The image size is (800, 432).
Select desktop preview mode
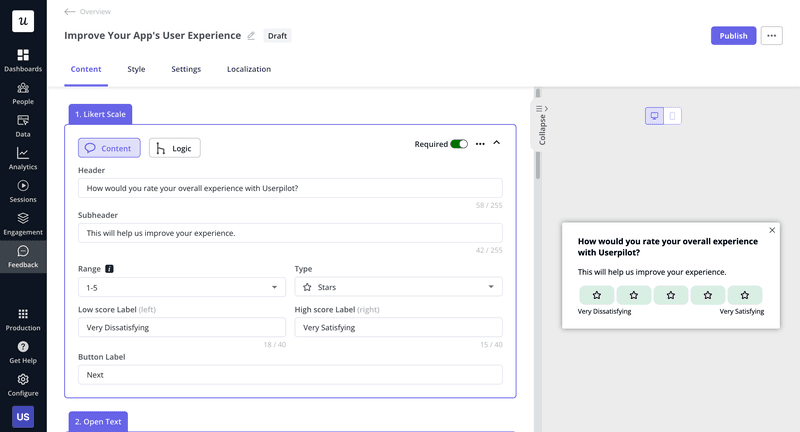pyautogui.click(x=654, y=116)
